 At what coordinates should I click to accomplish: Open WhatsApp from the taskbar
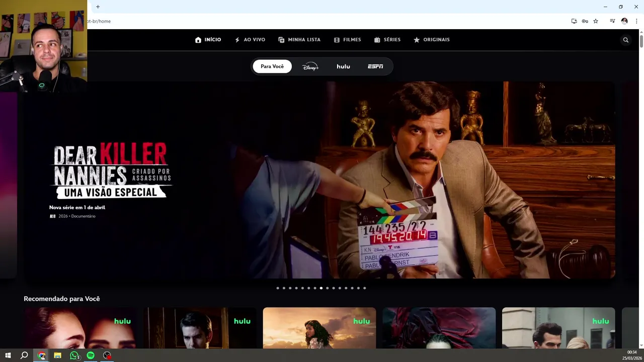(x=74, y=355)
